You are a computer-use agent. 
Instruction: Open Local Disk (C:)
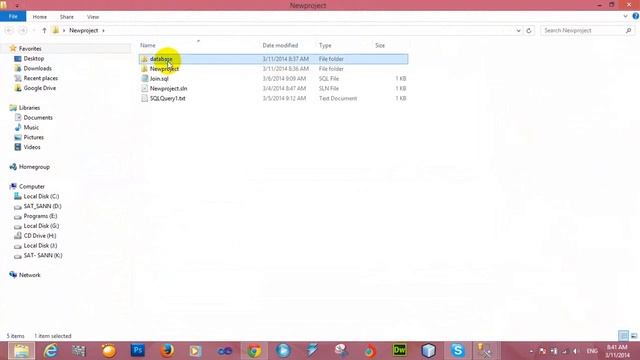[41, 196]
